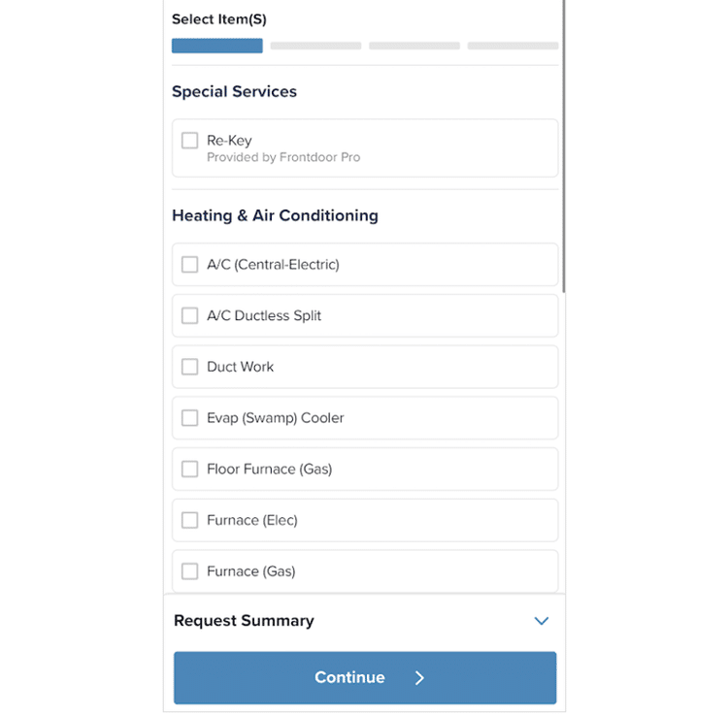
Task: Click the Heating & Air Conditioning heading
Action: 275,215
